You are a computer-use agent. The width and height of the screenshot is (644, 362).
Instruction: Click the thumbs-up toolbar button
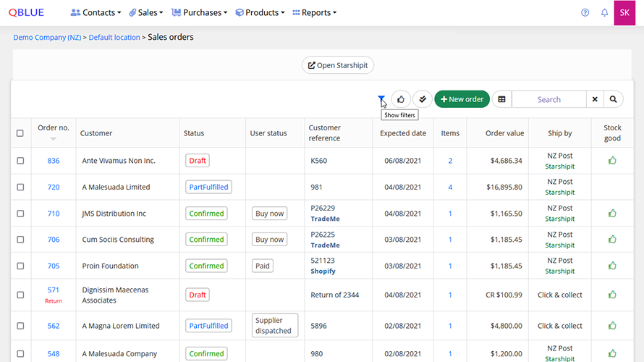coord(401,99)
